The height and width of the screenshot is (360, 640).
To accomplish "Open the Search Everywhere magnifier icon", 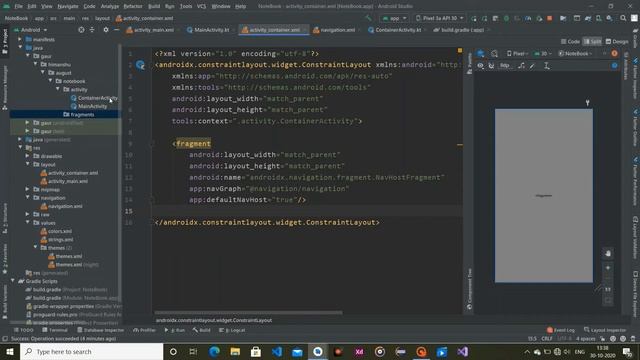I will click(623, 18).
